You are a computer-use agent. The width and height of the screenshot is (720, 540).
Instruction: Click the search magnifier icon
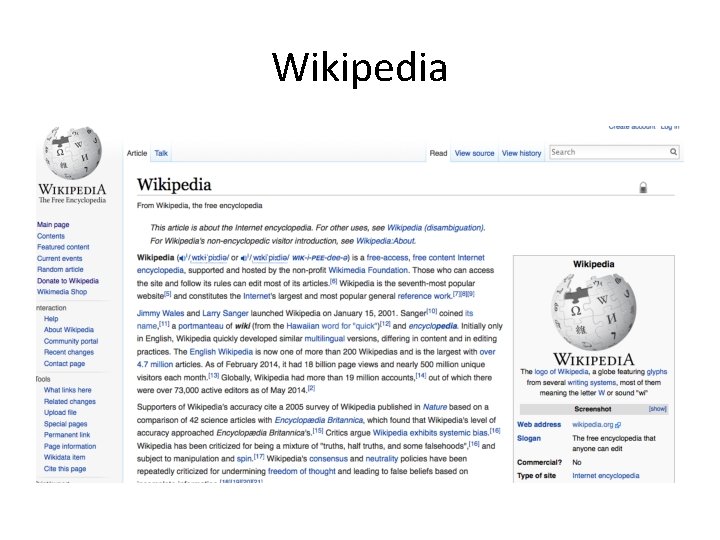tap(673, 152)
